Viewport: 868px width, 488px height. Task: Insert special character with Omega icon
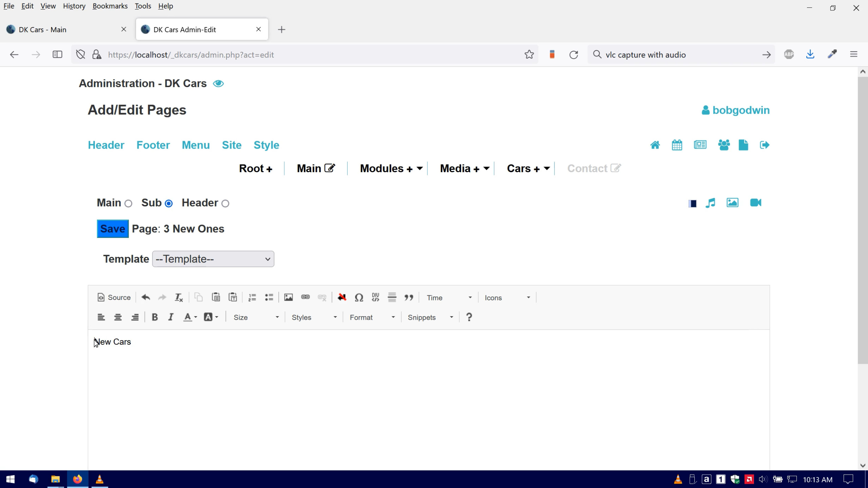359,297
